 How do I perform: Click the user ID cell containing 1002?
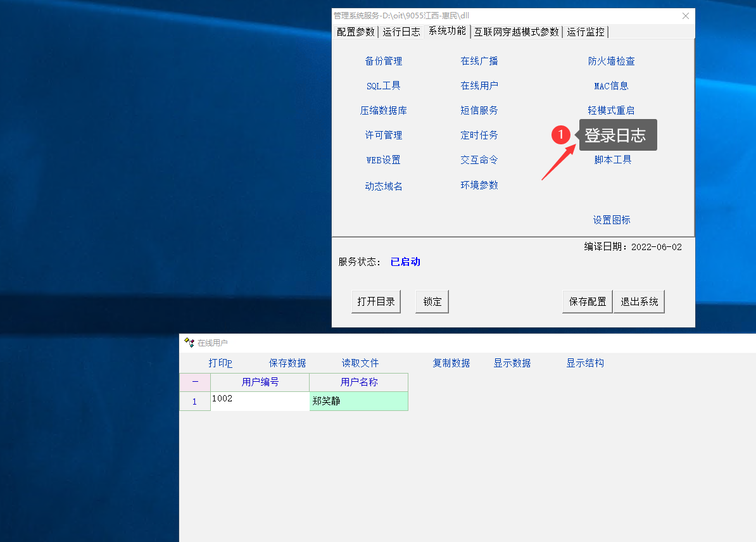point(260,401)
